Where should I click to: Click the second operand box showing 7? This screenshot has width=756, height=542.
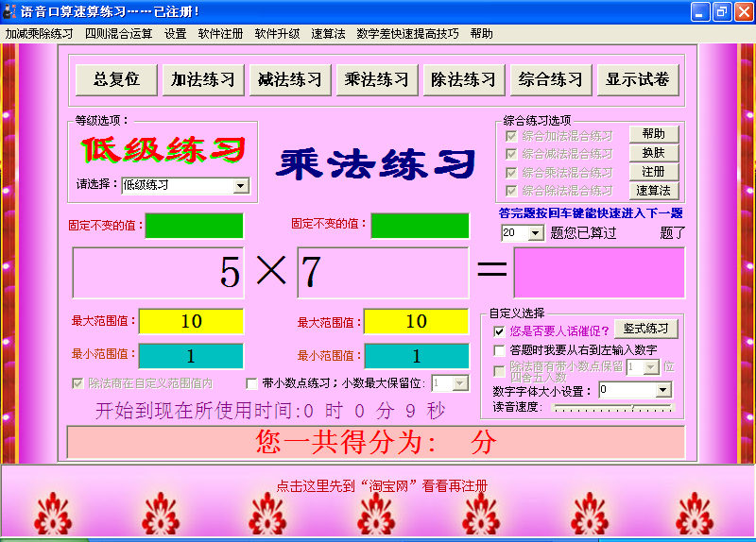coord(384,273)
